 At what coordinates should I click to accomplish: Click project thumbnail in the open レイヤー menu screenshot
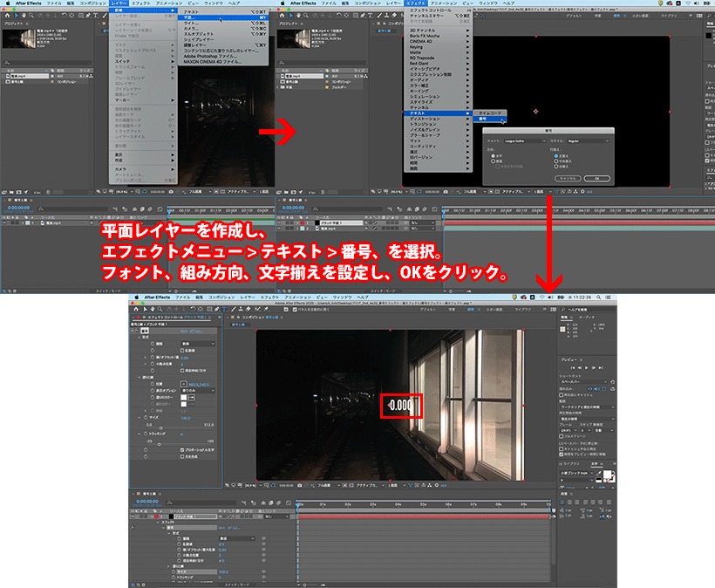click(19, 38)
